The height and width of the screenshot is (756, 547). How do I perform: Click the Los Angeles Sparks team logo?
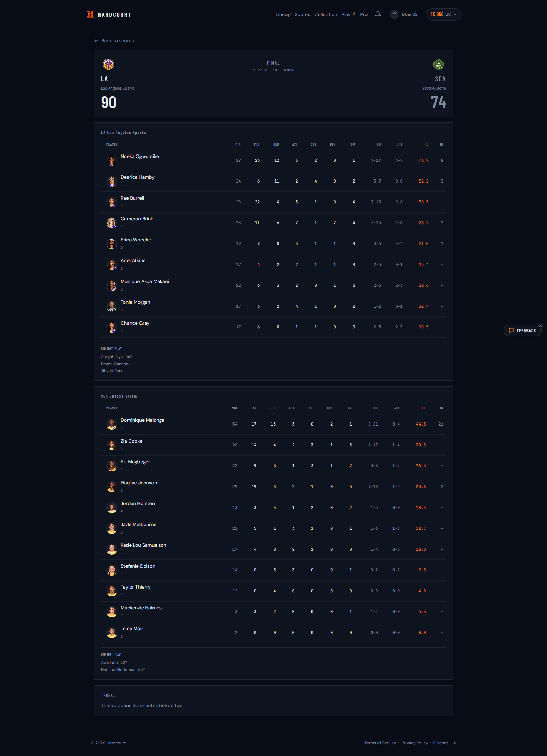(108, 64)
